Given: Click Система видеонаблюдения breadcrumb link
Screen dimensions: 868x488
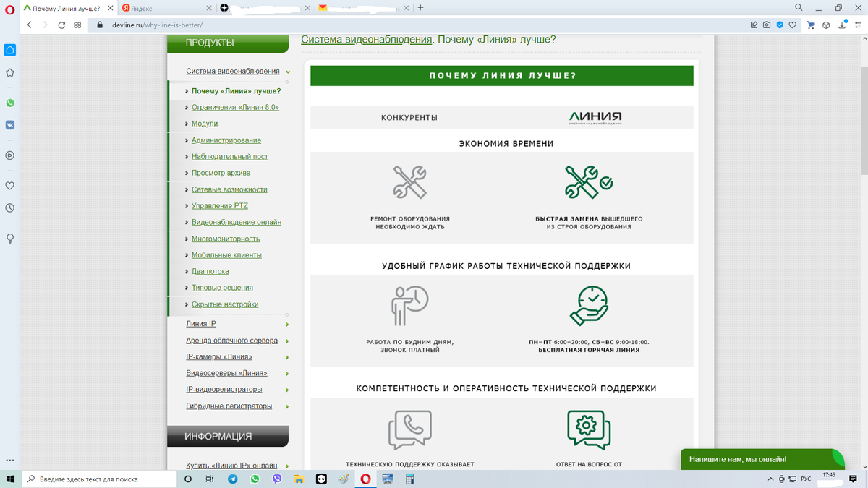Looking at the screenshot, I should [367, 39].
